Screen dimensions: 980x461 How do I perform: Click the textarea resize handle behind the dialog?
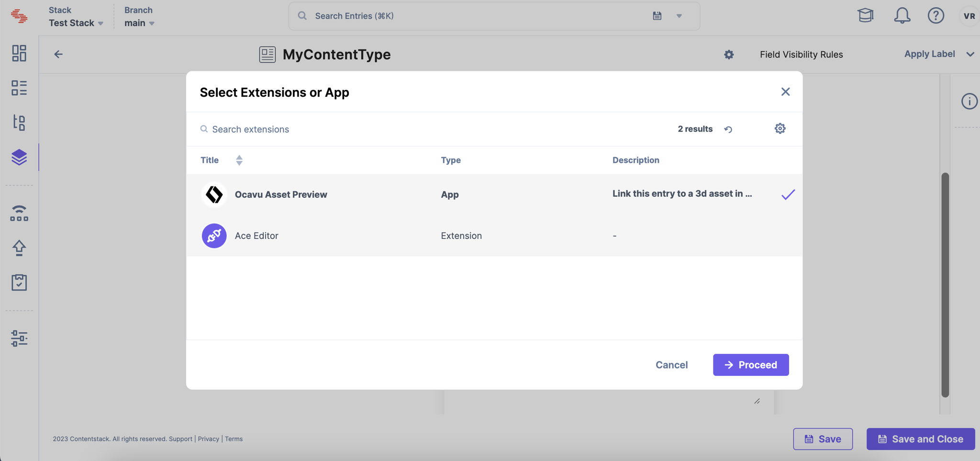[x=757, y=401]
